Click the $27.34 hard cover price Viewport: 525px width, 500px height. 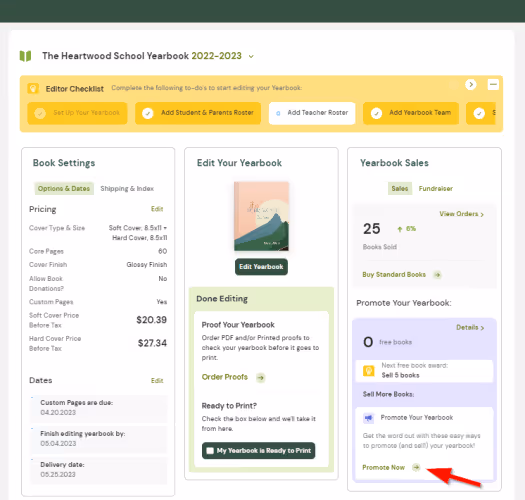(x=152, y=343)
